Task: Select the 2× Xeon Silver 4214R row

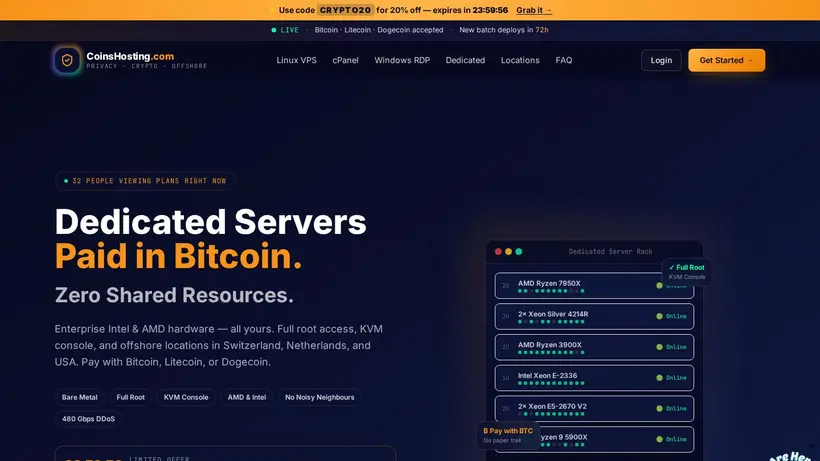Action: (594, 316)
